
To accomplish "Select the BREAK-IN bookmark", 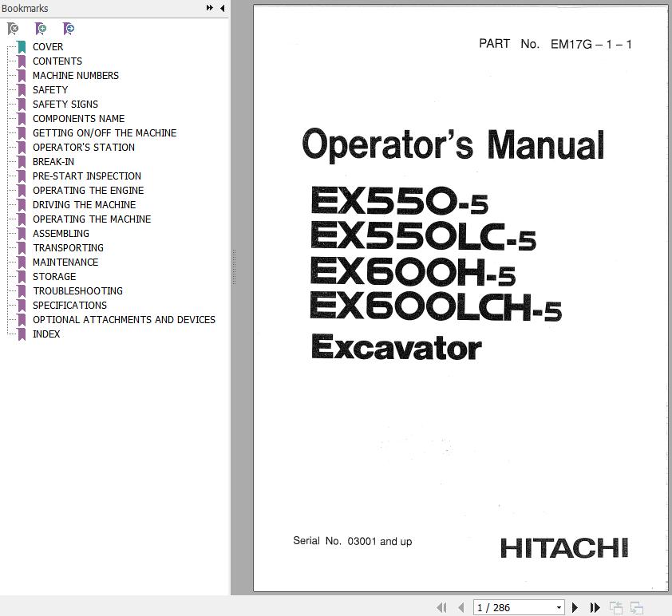I will [53, 161].
